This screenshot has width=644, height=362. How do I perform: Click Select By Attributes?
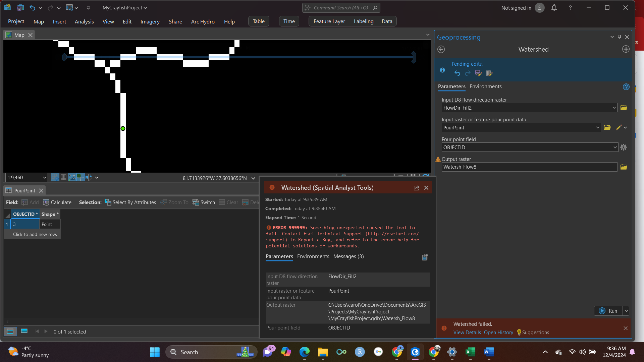(130, 202)
